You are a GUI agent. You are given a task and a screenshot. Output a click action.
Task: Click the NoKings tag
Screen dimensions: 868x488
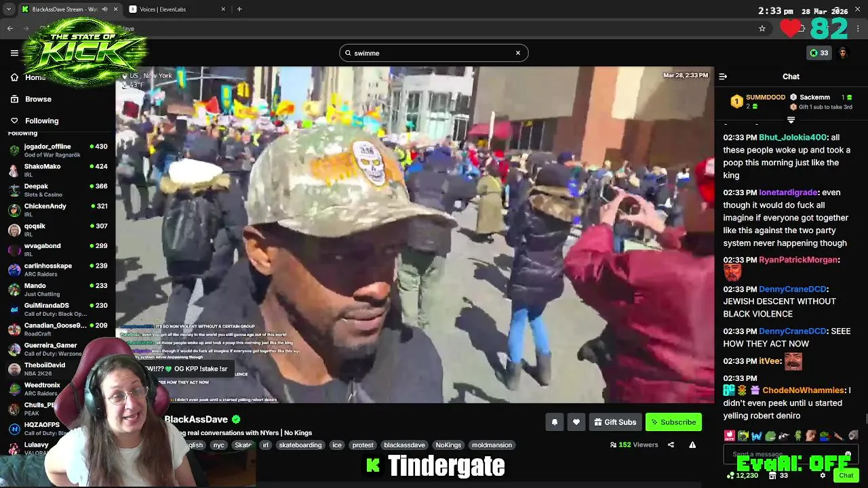pos(448,445)
